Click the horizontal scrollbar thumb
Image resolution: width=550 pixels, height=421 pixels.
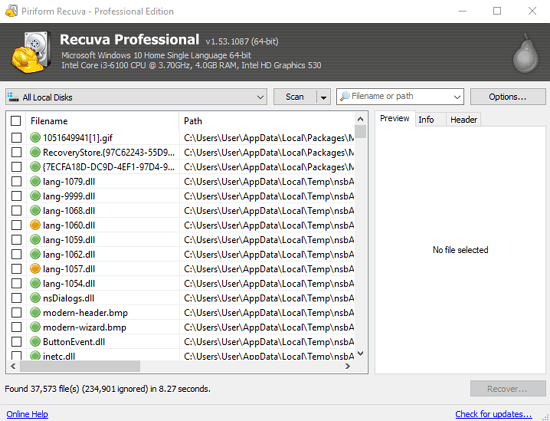pos(80,366)
